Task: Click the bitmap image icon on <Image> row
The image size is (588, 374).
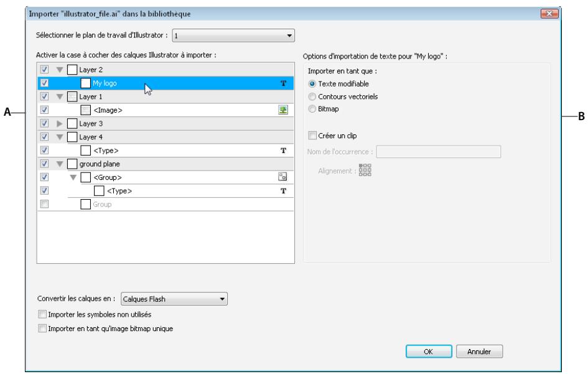Action: [x=282, y=110]
